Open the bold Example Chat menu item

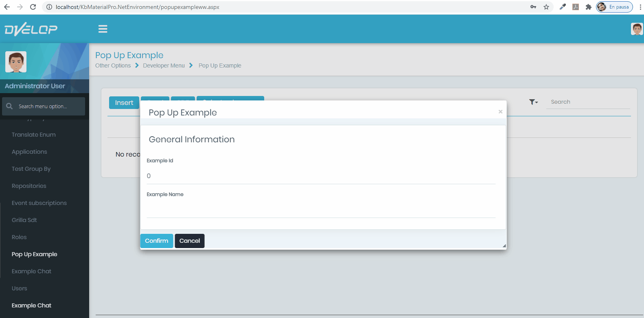pyautogui.click(x=31, y=305)
